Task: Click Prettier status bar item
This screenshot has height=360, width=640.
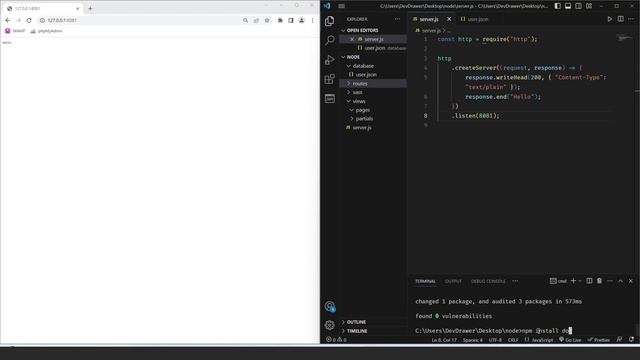Action: tap(598, 340)
